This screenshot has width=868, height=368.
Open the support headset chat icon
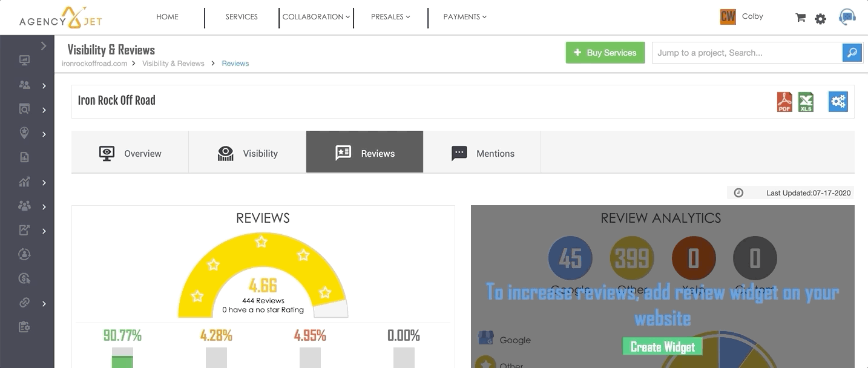pyautogui.click(x=847, y=18)
